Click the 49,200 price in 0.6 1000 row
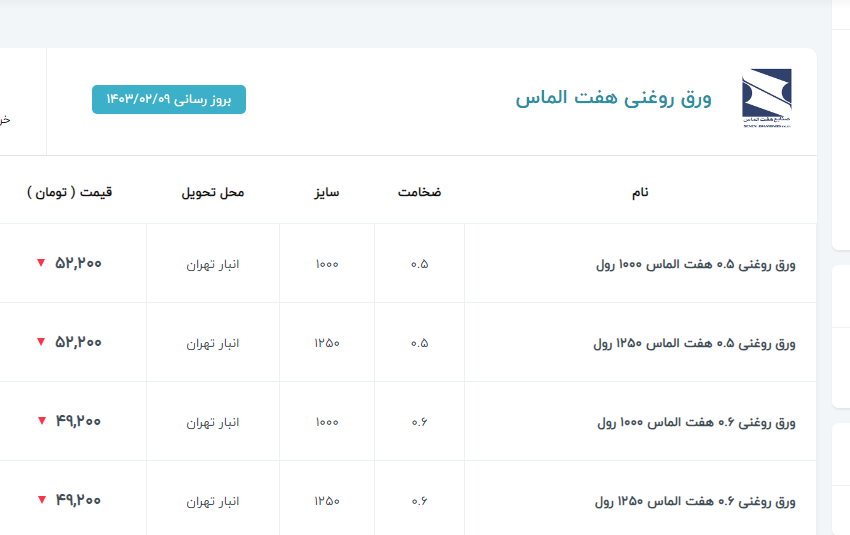This screenshot has height=535, width=850. click(x=78, y=421)
